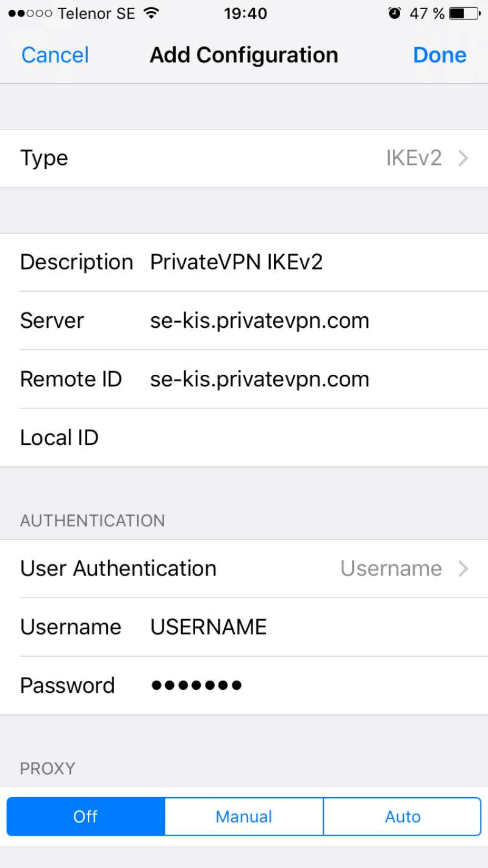The image size is (488, 868).
Task: Cancel adding the VPN configuration
Action: click(x=55, y=55)
